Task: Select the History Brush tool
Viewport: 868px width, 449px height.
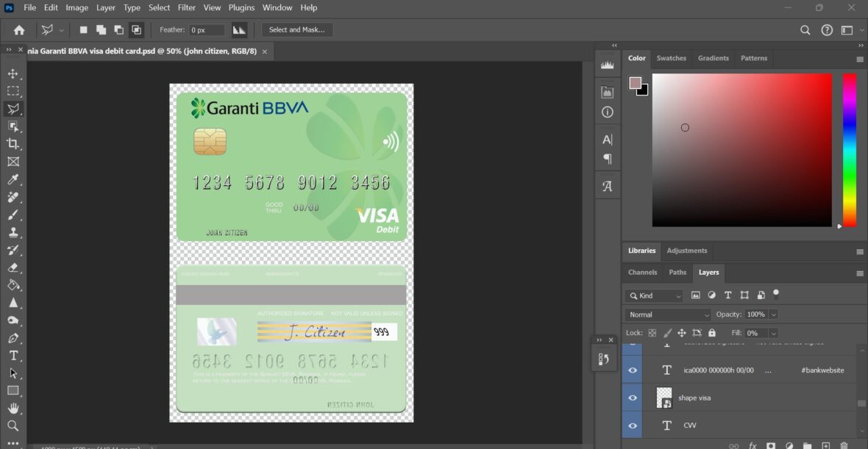Action: pyautogui.click(x=13, y=250)
